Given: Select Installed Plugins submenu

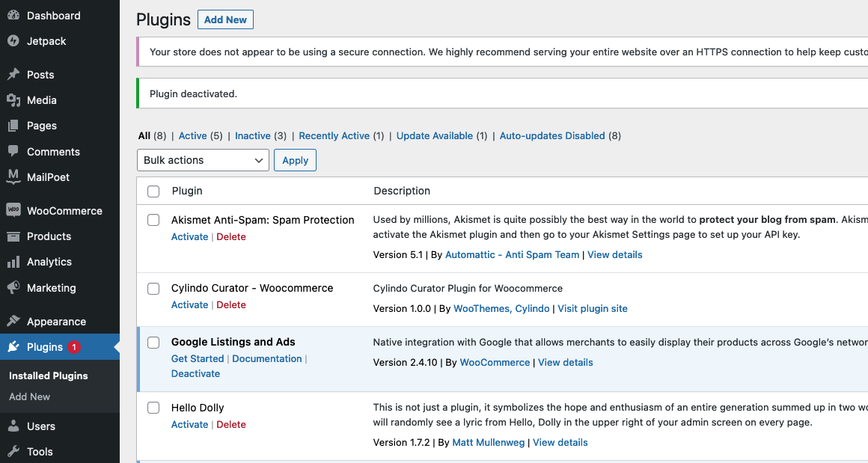Looking at the screenshot, I should pyautogui.click(x=48, y=375).
